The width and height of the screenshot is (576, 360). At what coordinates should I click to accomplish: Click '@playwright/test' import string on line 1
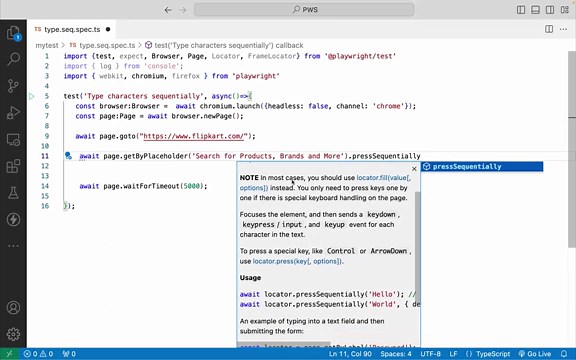360,56
